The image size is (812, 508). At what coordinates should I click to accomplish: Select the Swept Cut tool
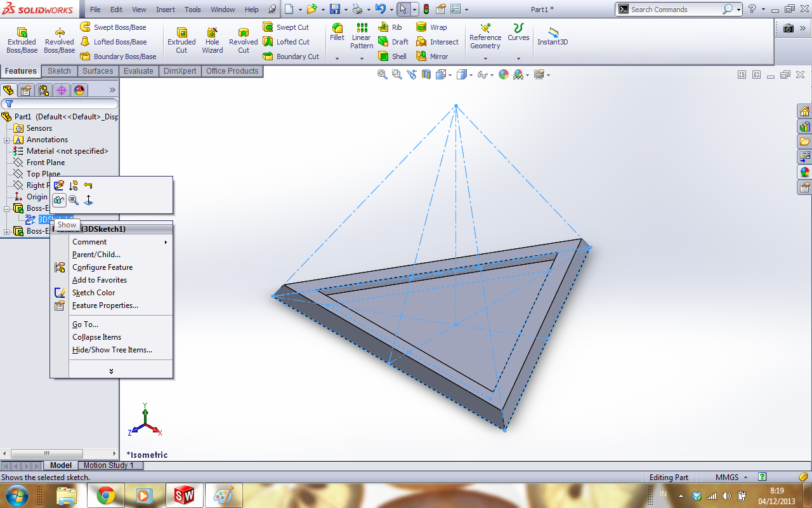tap(286, 27)
